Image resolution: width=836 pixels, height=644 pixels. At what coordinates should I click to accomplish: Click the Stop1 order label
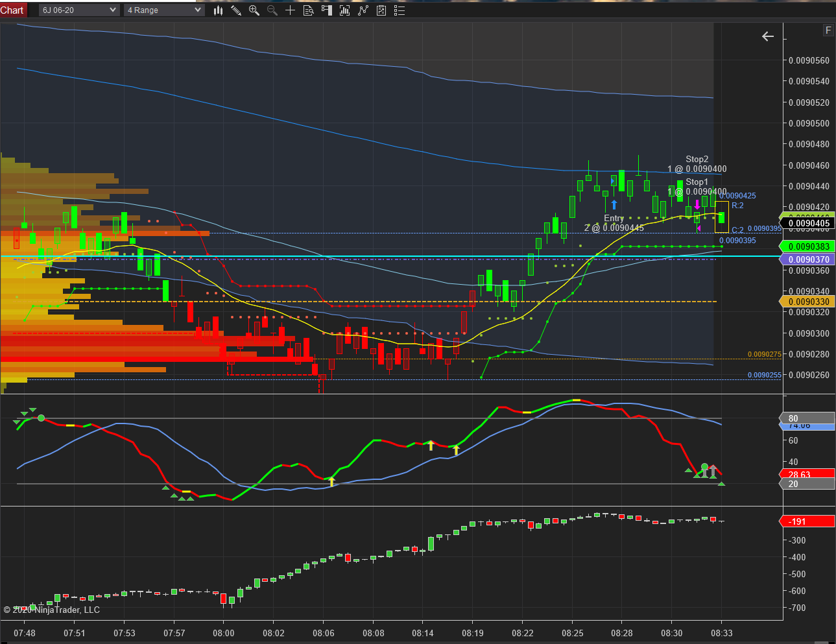(697, 182)
